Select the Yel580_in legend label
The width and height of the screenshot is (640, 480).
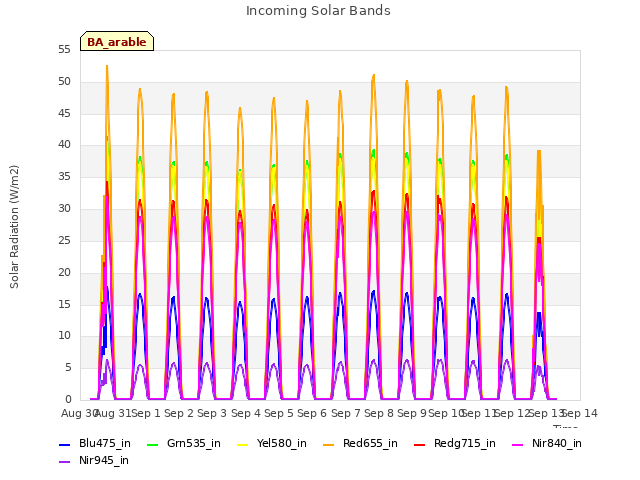(x=282, y=443)
